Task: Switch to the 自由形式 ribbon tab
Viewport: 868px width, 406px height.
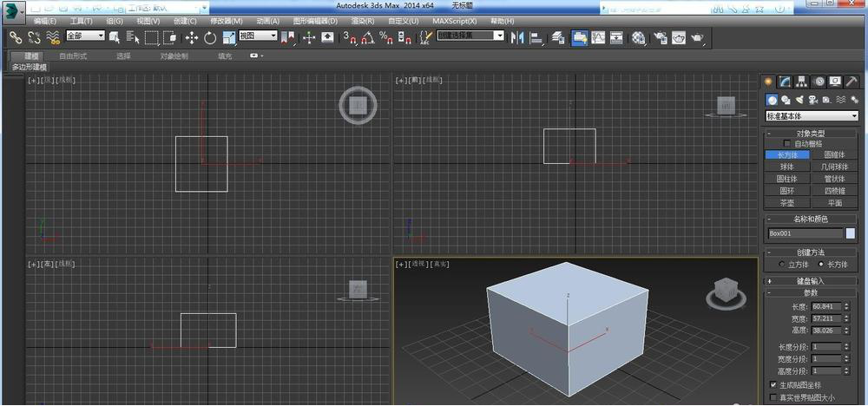Action: point(73,56)
